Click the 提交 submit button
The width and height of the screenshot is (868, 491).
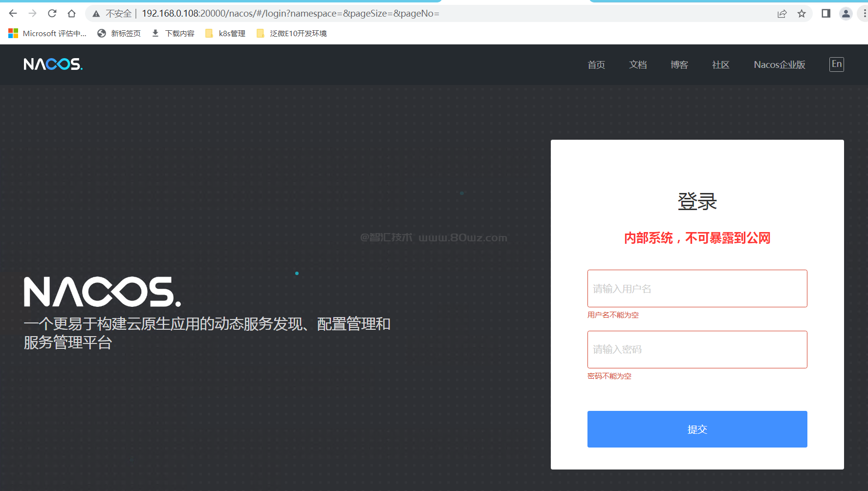697,429
